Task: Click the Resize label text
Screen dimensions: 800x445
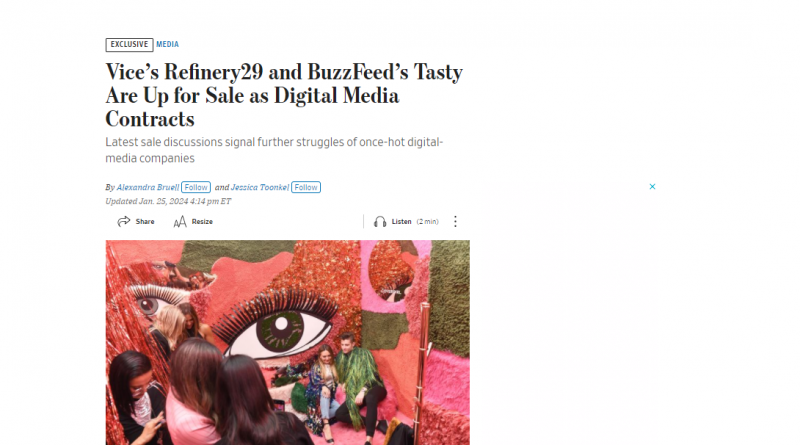Action: click(x=202, y=221)
